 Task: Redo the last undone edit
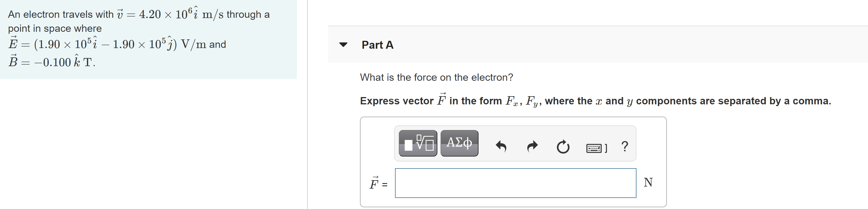(533, 147)
